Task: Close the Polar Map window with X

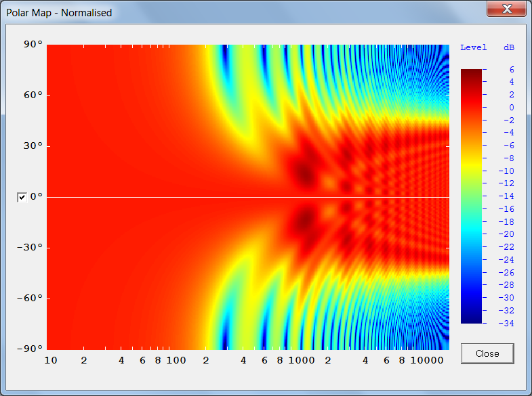Action: (506, 9)
